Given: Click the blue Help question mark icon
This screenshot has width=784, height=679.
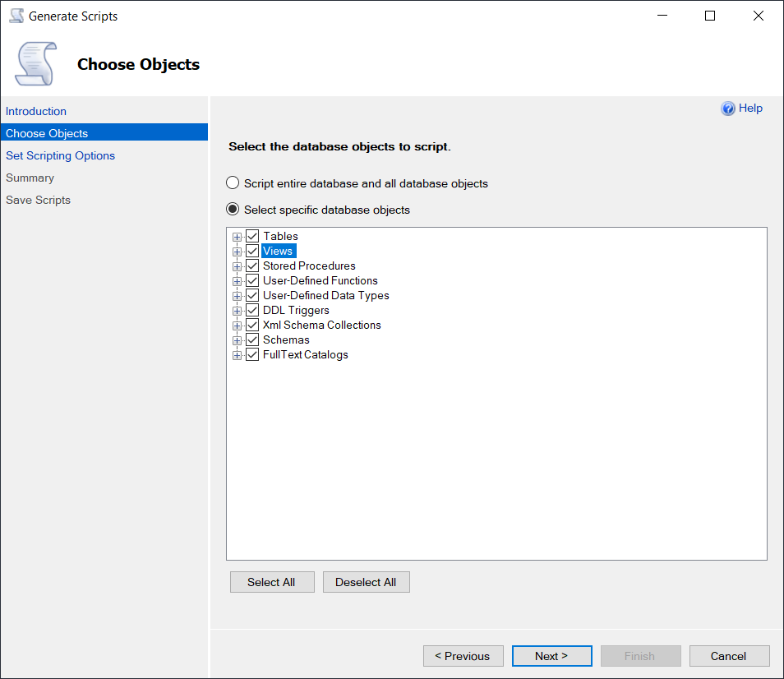Looking at the screenshot, I should click(x=727, y=109).
